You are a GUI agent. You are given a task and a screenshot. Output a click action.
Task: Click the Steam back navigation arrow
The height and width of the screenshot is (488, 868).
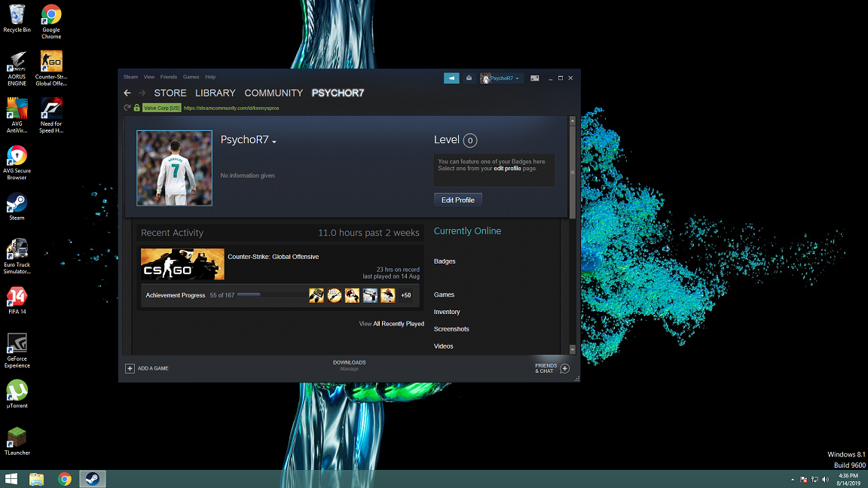pyautogui.click(x=127, y=93)
